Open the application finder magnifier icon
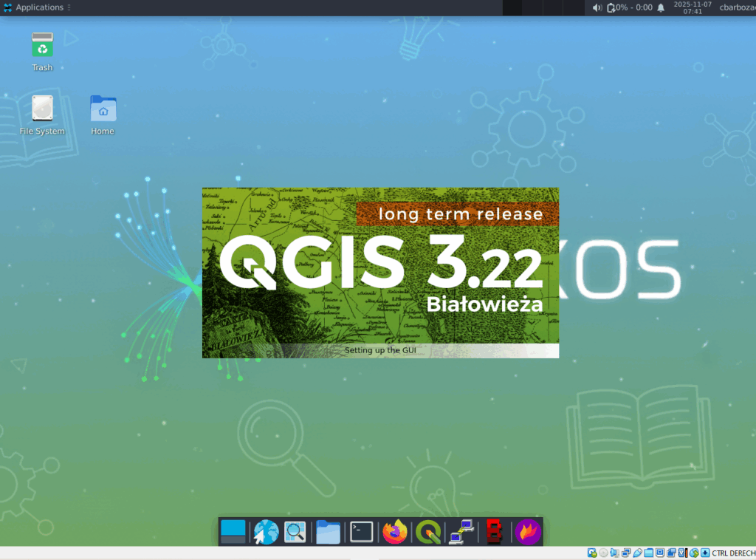The height and width of the screenshot is (560, 756). click(296, 532)
